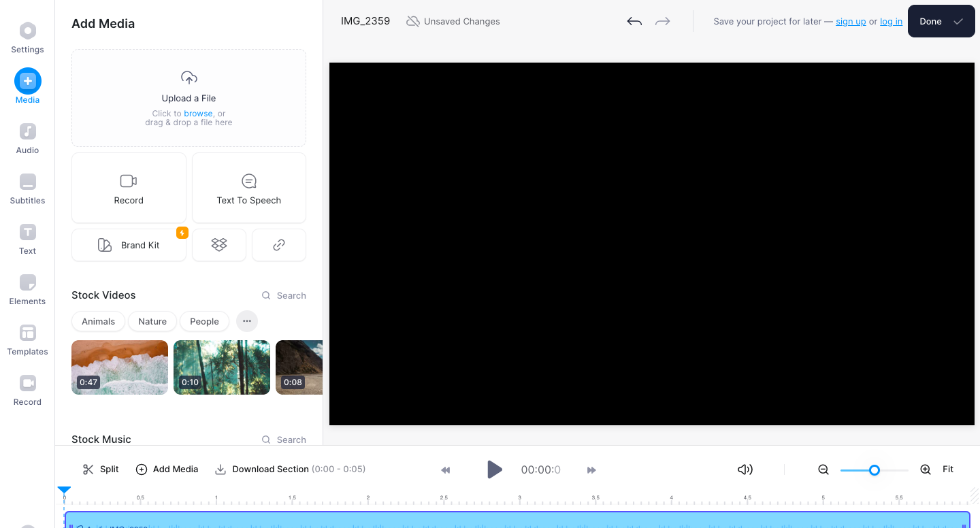
Task: Filter stock videos by People
Action: pyautogui.click(x=204, y=321)
